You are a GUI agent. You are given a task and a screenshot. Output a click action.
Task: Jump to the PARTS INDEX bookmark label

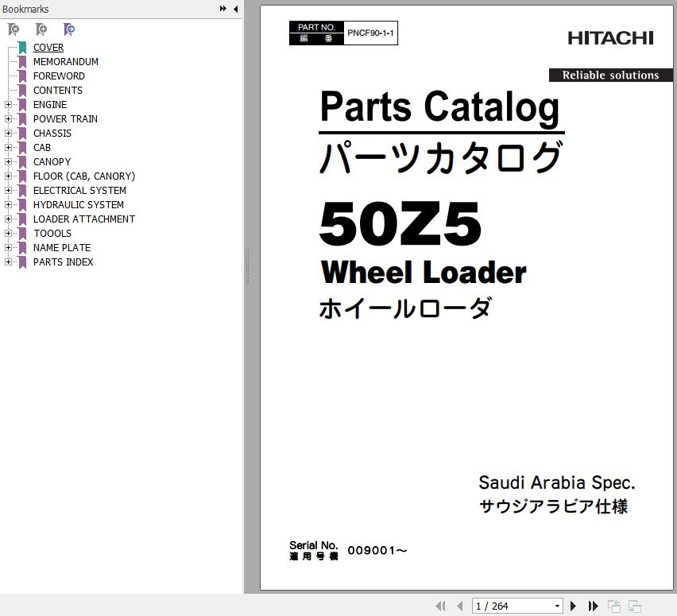tap(63, 262)
